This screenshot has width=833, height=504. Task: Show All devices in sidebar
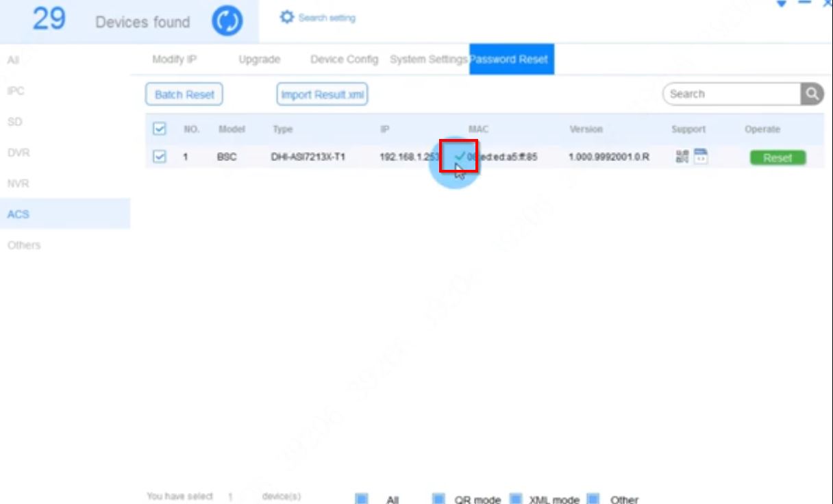pyautogui.click(x=13, y=60)
